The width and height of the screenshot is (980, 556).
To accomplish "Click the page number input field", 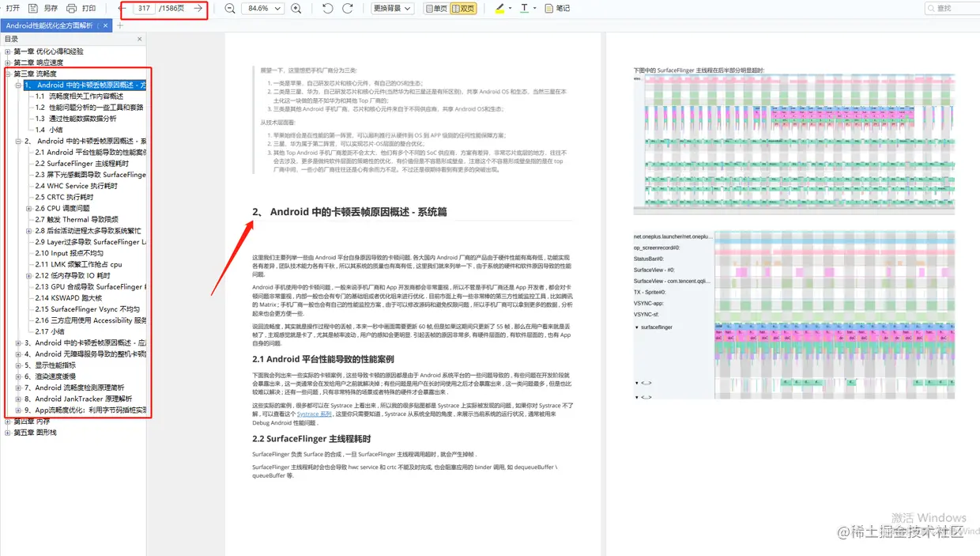I will coord(145,8).
